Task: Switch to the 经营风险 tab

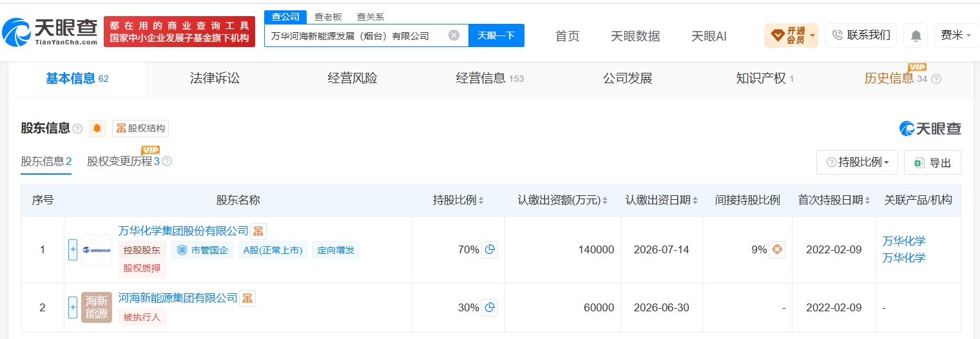Action: (352, 79)
